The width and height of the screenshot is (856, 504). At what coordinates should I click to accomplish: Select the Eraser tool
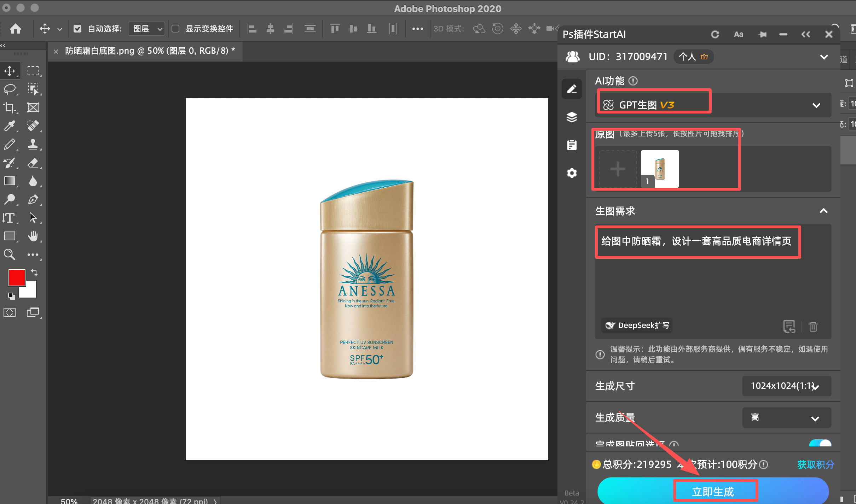tap(33, 163)
